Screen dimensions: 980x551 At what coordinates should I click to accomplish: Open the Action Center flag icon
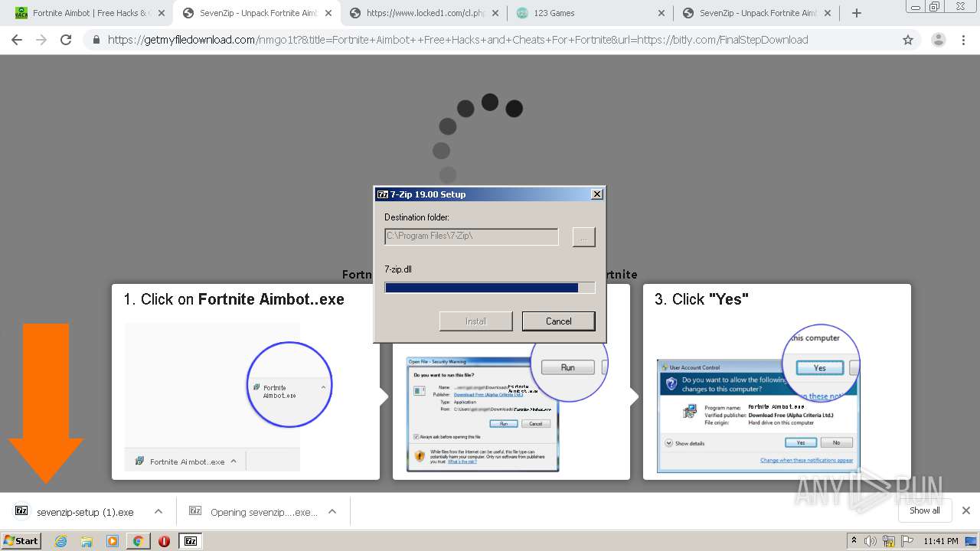pyautogui.click(x=906, y=541)
